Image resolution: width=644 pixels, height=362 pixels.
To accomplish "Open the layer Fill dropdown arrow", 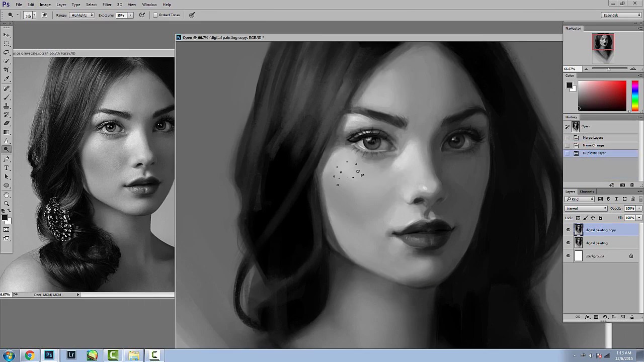I will pyautogui.click(x=639, y=218).
